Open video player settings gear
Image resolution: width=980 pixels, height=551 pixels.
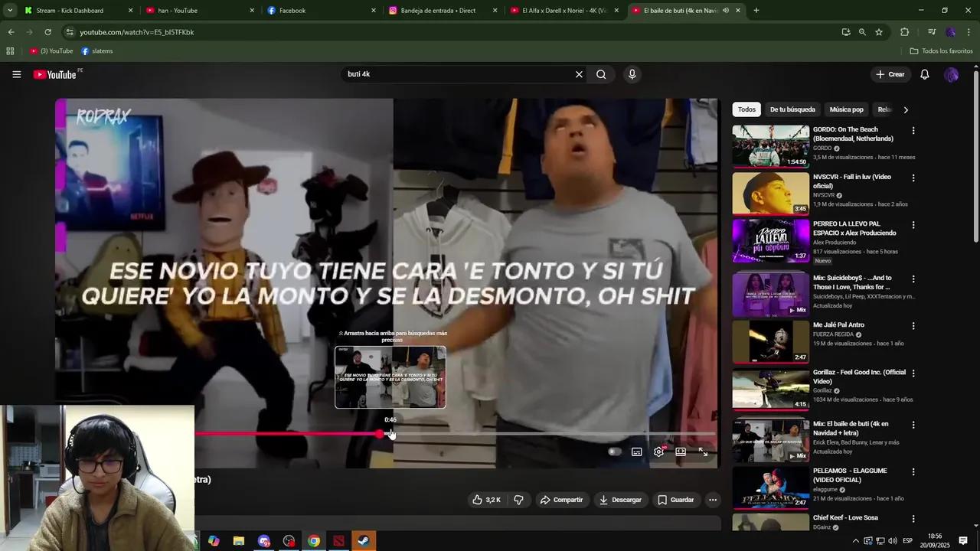658,452
